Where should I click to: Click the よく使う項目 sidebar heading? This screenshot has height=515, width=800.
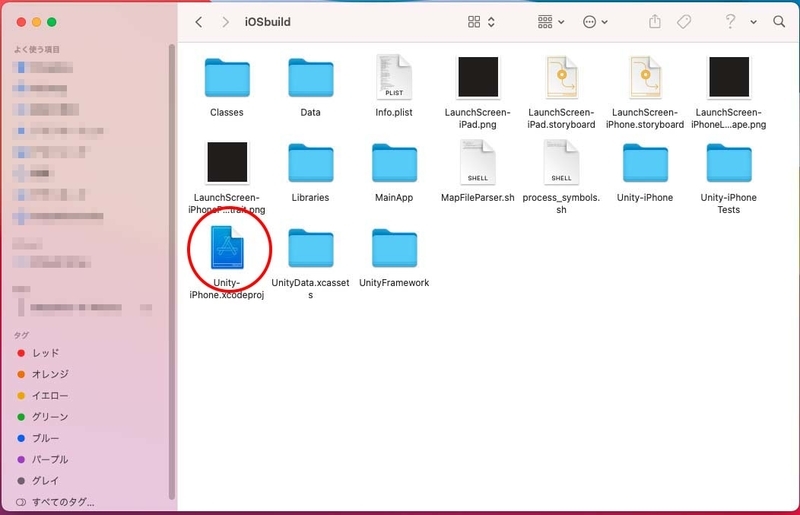(x=37, y=50)
